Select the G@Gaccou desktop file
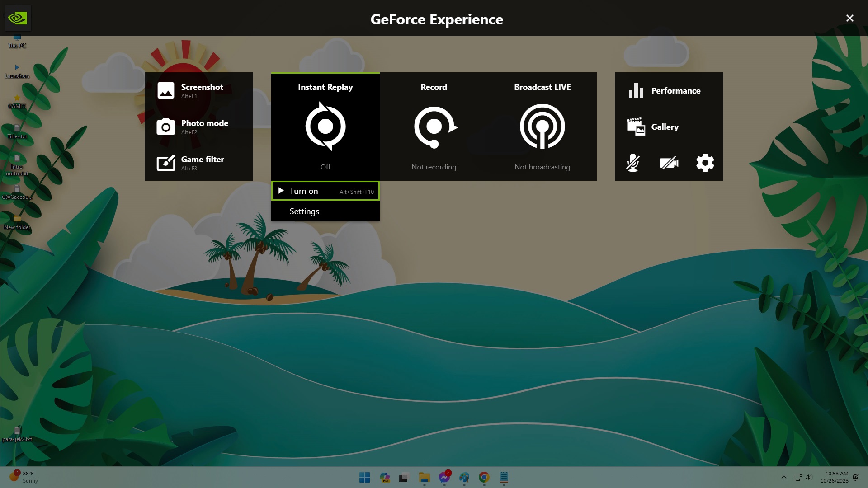The width and height of the screenshot is (868, 488). pos(17,193)
